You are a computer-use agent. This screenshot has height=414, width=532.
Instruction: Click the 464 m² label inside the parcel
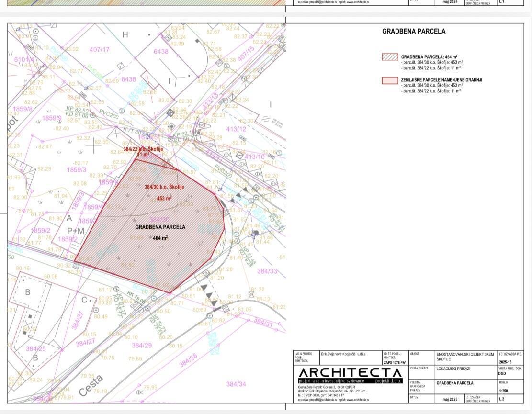coord(160,238)
